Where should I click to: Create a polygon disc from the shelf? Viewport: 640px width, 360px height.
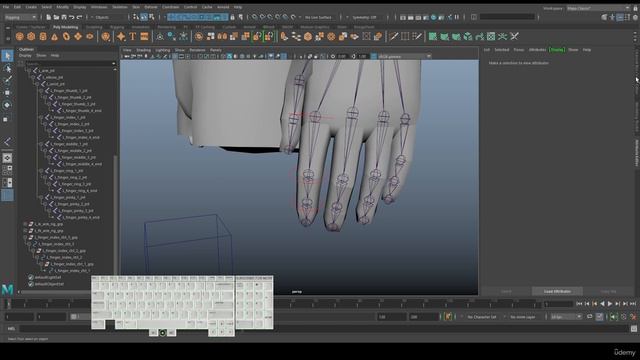click(x=90, y=37)
